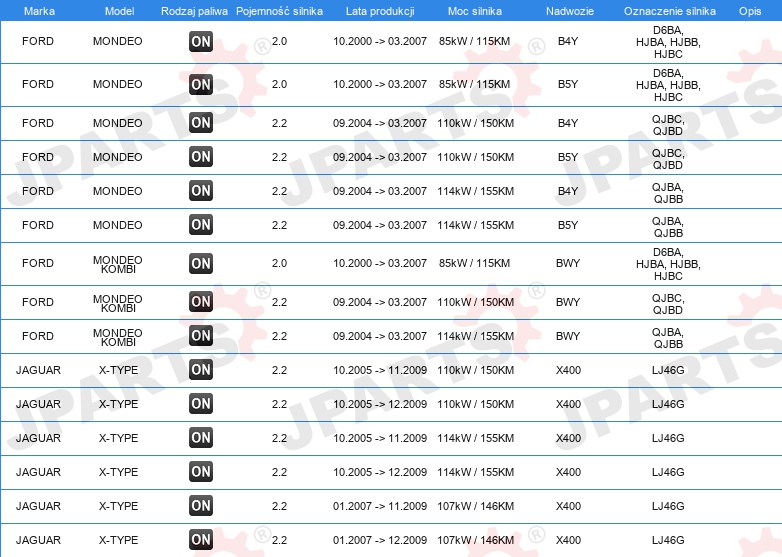Click the Rodzaj paliwa column header

click(x=194, y=11)
